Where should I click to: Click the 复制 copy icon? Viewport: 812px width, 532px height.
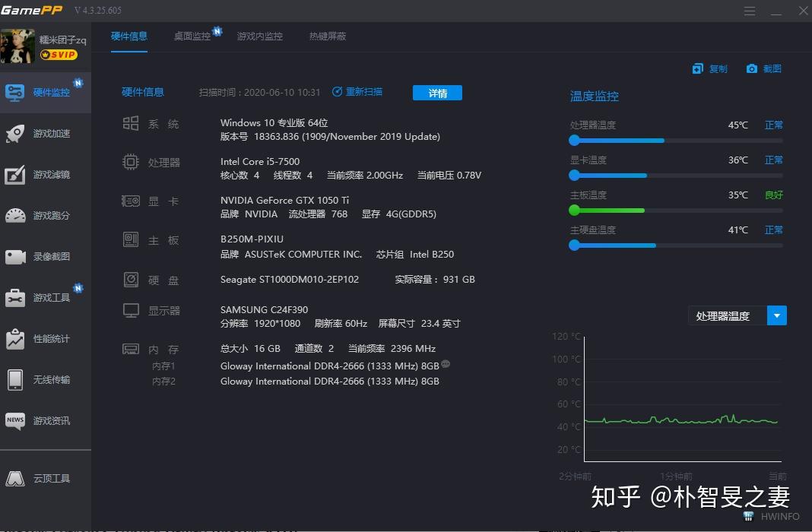click(697, 69)
